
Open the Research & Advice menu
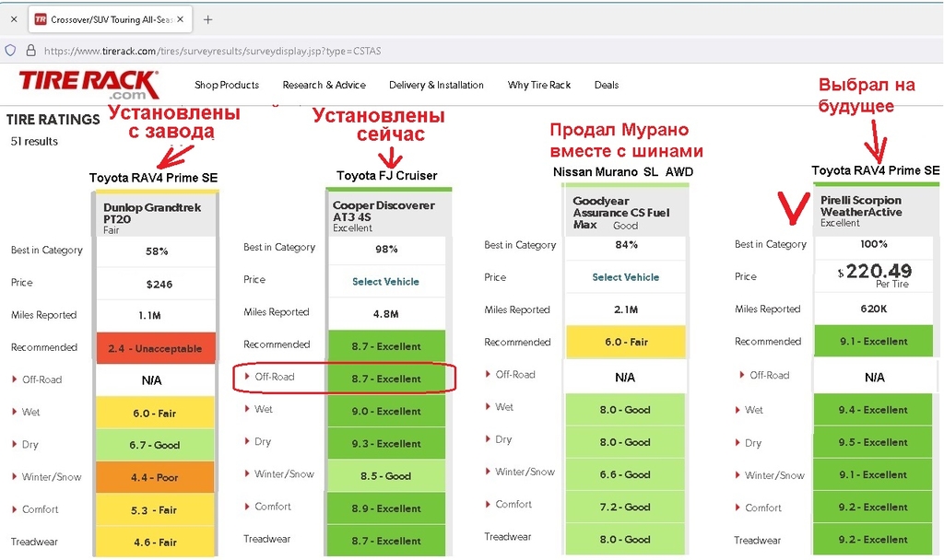coord(324,85)
